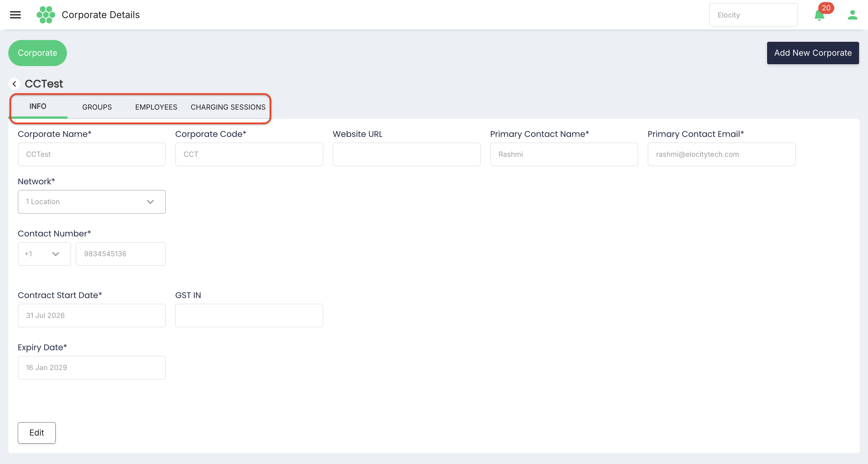Open the +1 country code dropdown
This screenshot has width=868, height=464.
pyautogui.click(x=44, y=254)
